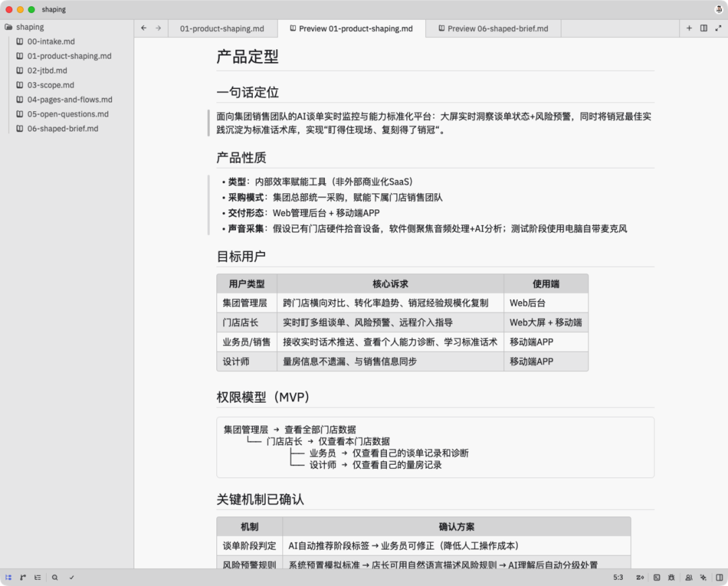Click the 业务员/销售 table cell
The height and width of the screenshot is (586, 728).
(x=247, y=342)
